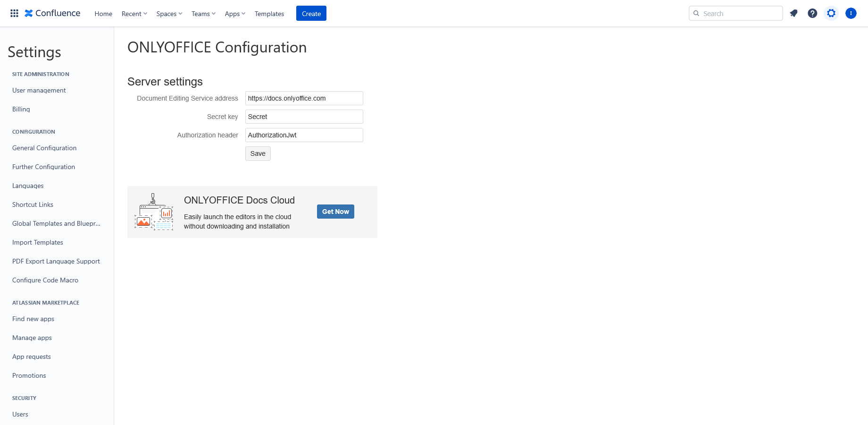Open General Configuration in sidebar

(x=44, y=148)
